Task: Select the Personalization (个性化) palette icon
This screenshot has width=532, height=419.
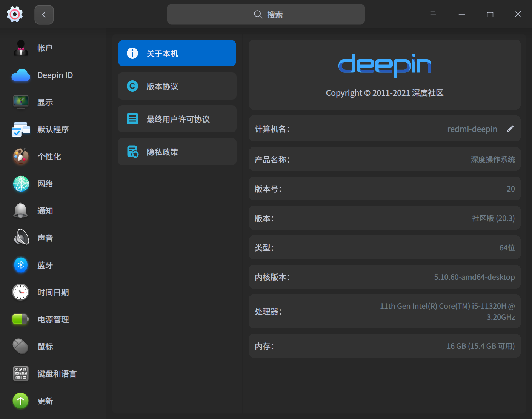Action: point(21,157)
